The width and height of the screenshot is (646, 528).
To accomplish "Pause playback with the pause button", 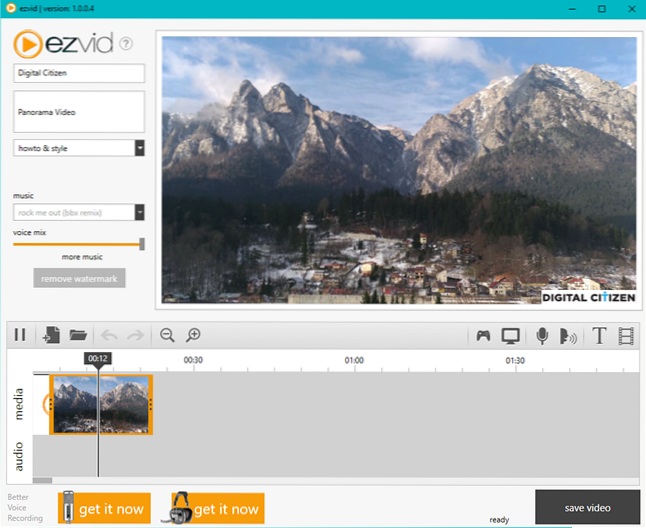I will [20, 336].
